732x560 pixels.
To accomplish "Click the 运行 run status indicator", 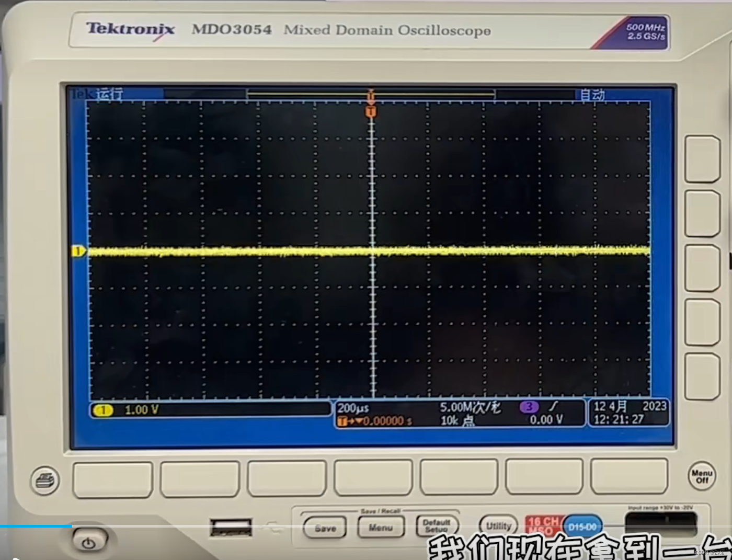I will [109, 94].
